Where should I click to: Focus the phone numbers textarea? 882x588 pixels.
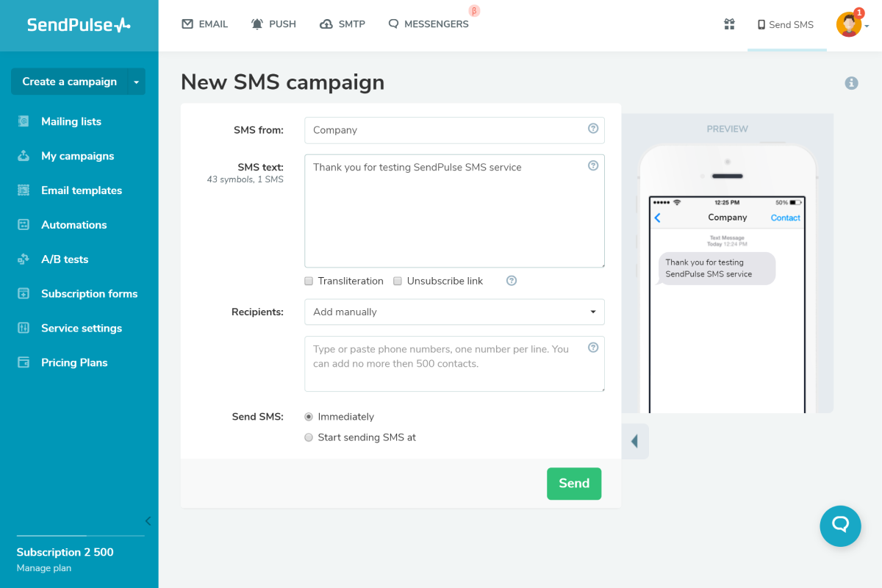pos(454,364)
